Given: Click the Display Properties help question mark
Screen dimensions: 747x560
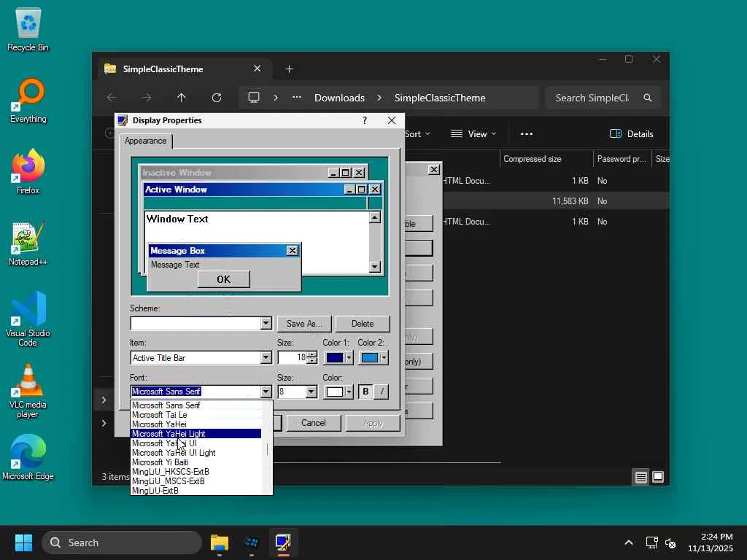Looking at the screenshot, I should click(365, 120).
